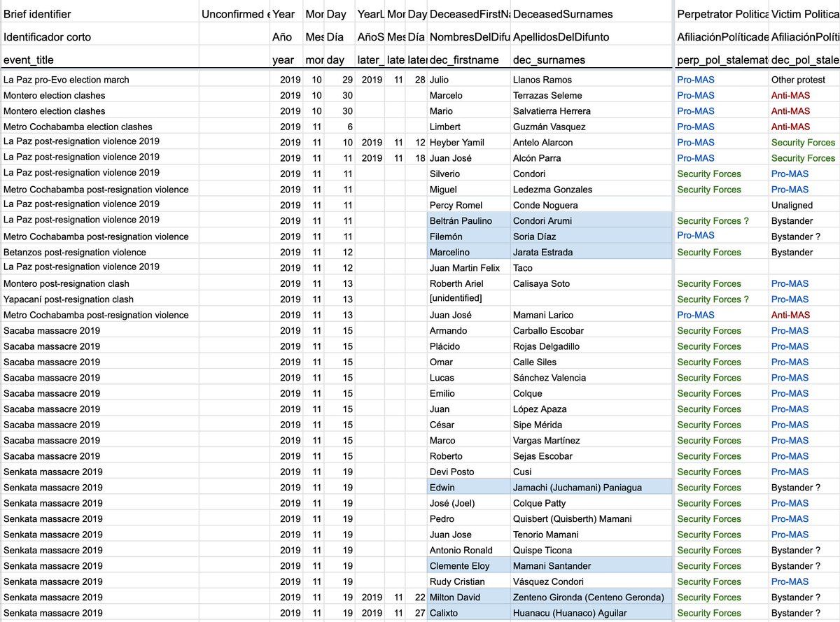Screen dimensions: 840x622
Task: Select the 'dec_firstname' header cell
Action: 464,60
